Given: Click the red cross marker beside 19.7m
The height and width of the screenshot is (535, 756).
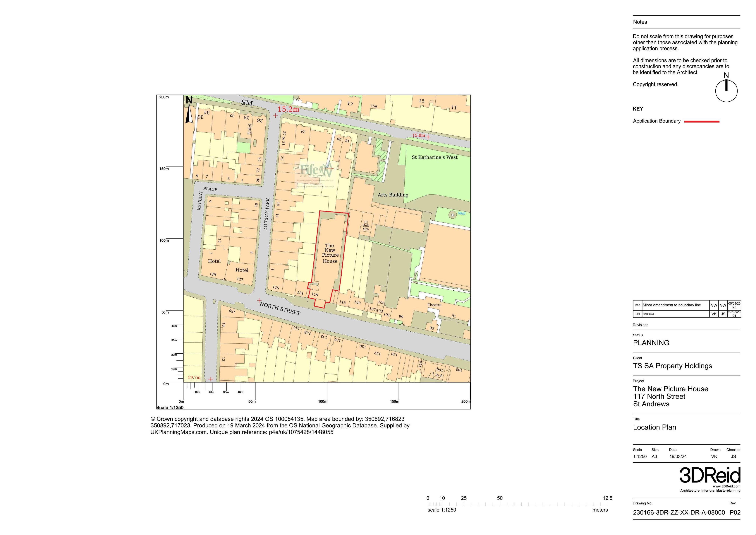Looking at the screenshot, I should coord(210,379).
